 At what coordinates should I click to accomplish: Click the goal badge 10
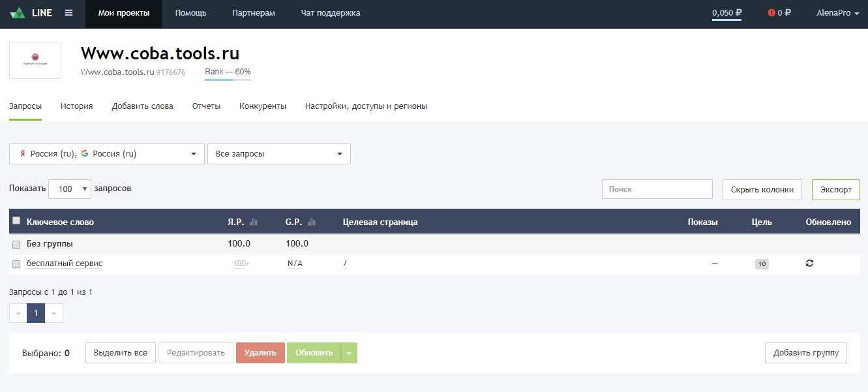coord(762,264)
